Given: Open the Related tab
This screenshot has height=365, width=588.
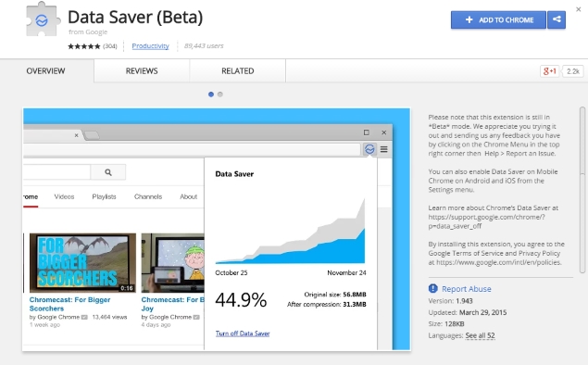Looking at the screenshot, I should (238, 71).
